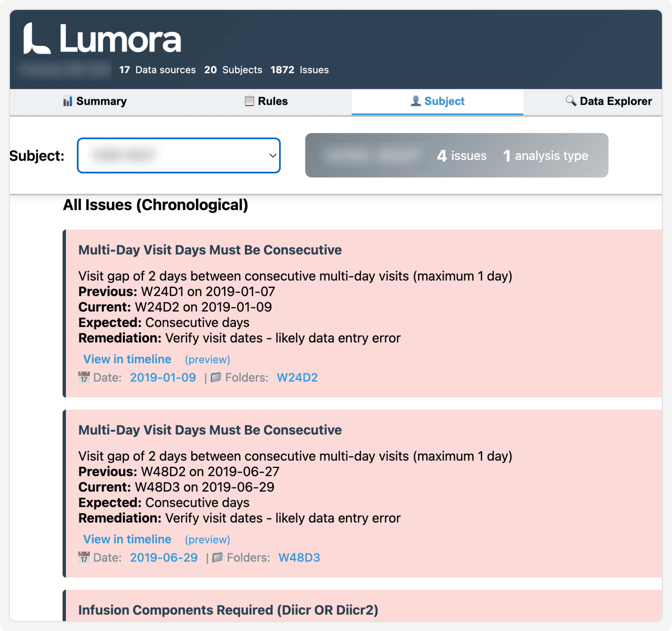Click the Summary bar chart icon
The image size is (672, 631).
pos(68,101)
